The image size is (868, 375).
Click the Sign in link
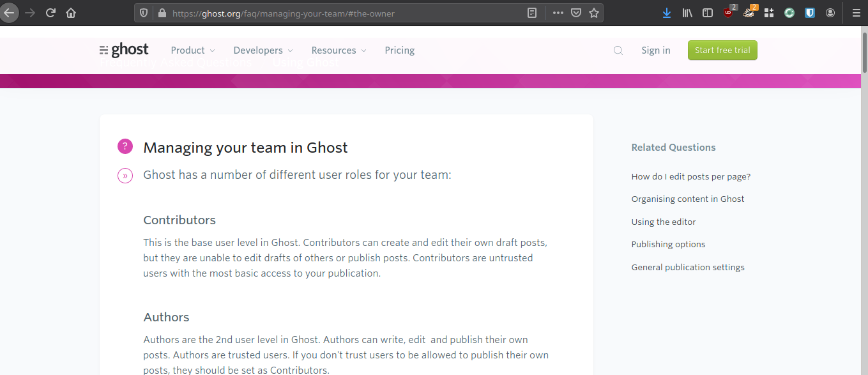[656, 50]
